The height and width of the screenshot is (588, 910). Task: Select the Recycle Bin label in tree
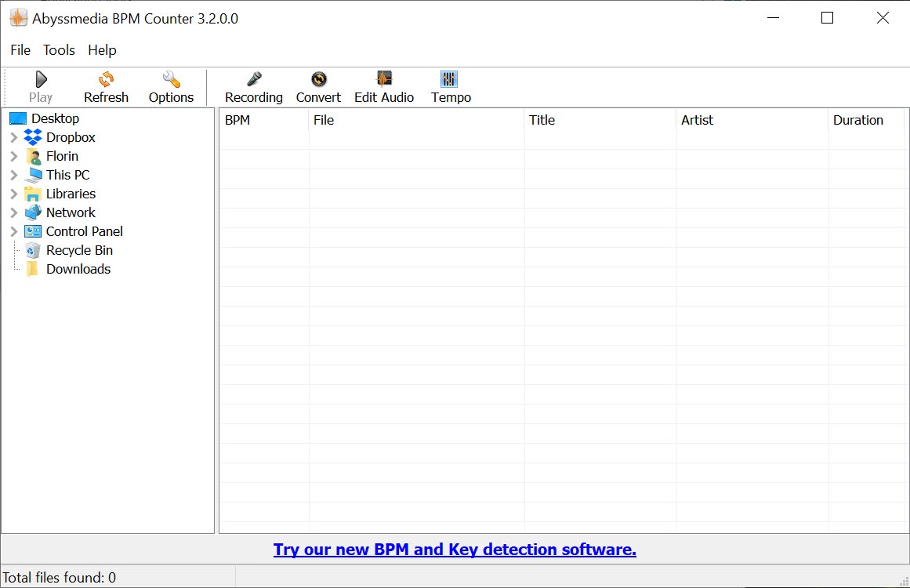pyautogui.click(x=79, y=250)
